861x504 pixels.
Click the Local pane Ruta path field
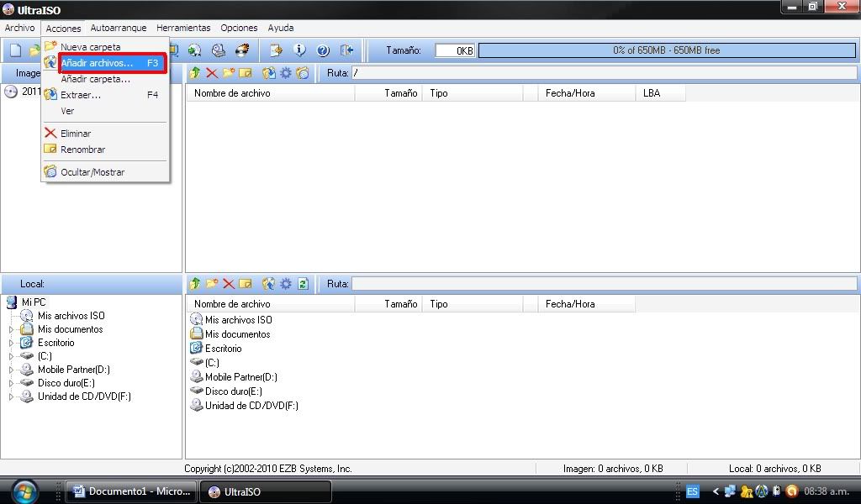[x=604, y=284]
